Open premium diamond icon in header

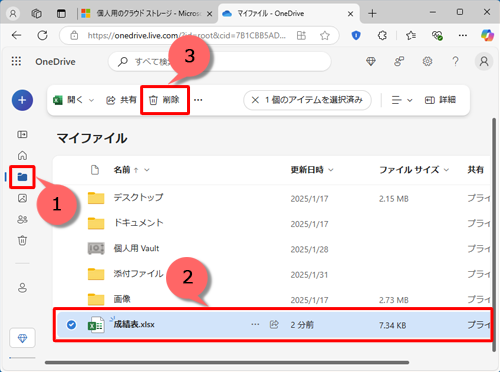[x=371, y=61]
